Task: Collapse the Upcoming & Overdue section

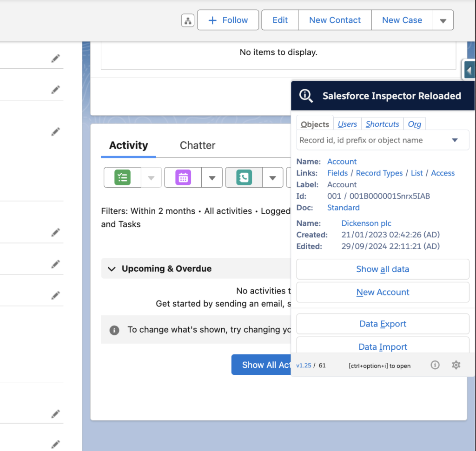Action: point(112,269)
